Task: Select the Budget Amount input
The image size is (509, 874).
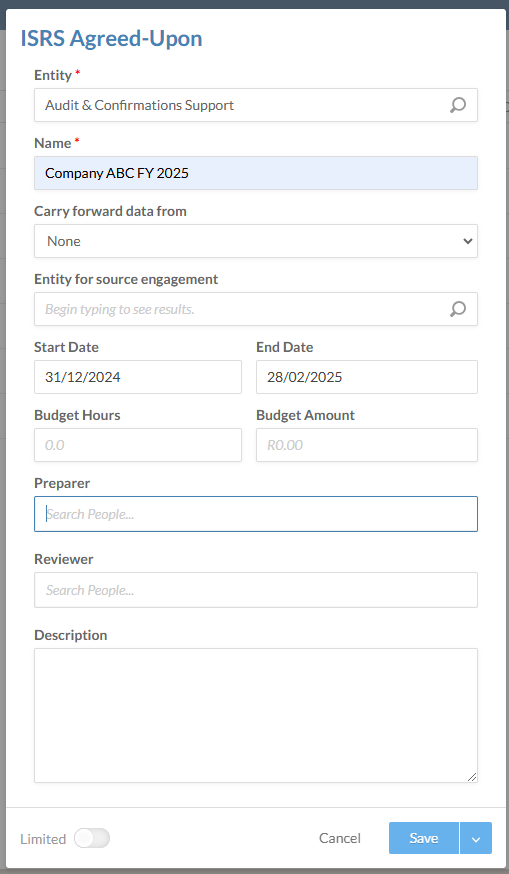Action: (x=367, y=445)
